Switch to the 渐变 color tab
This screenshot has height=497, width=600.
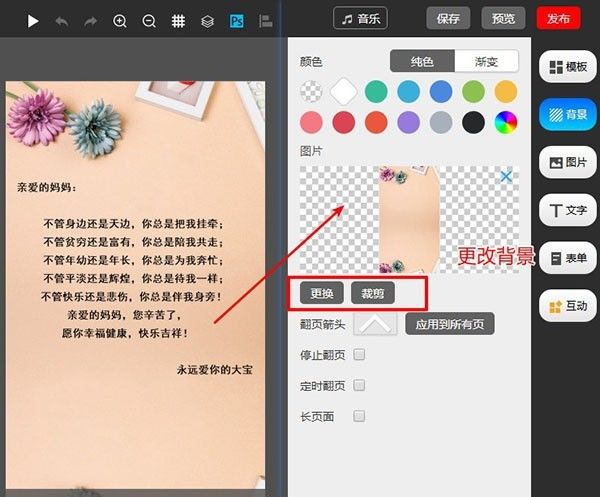coord(486,61)
